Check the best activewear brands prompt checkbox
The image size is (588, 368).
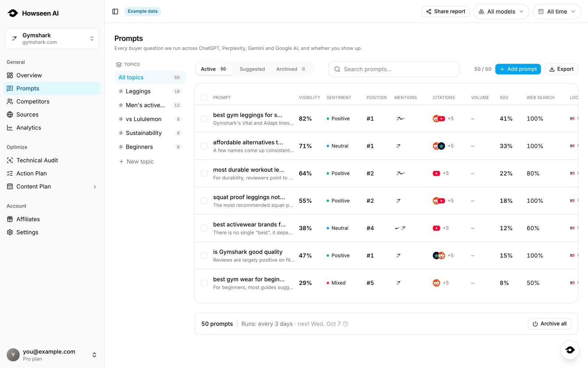(204, 228)
